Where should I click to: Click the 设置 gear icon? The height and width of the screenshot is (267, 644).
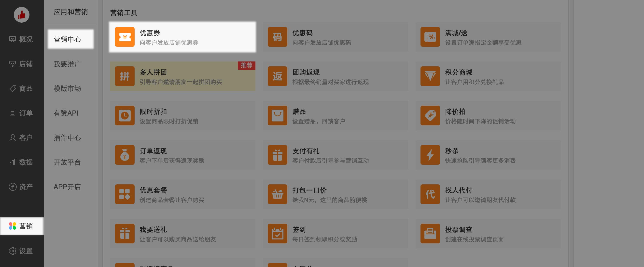(x=13, y=251)
